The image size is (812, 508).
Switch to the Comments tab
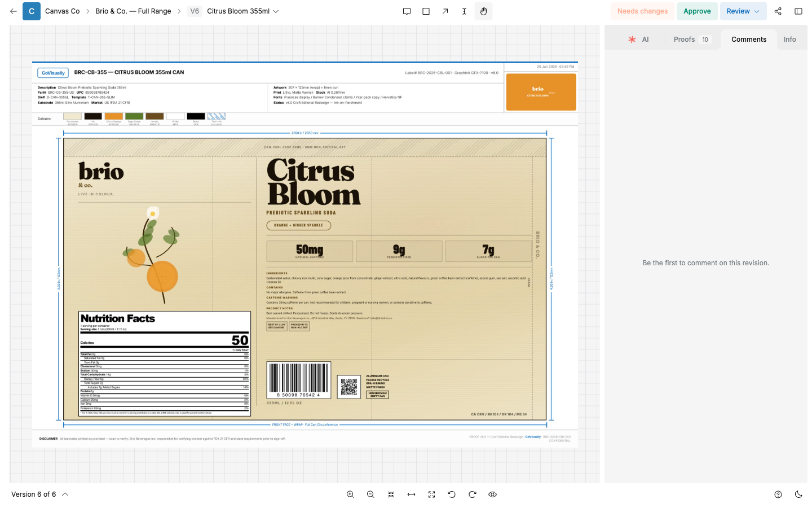coord(749,40)
